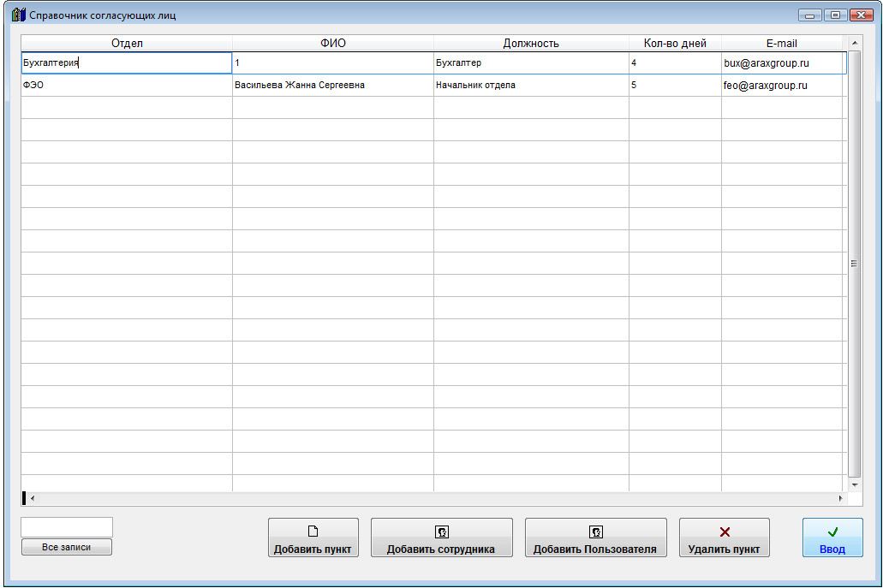
Task: Click the green checkmark icon on Ввод
Action: coord(832,532)
